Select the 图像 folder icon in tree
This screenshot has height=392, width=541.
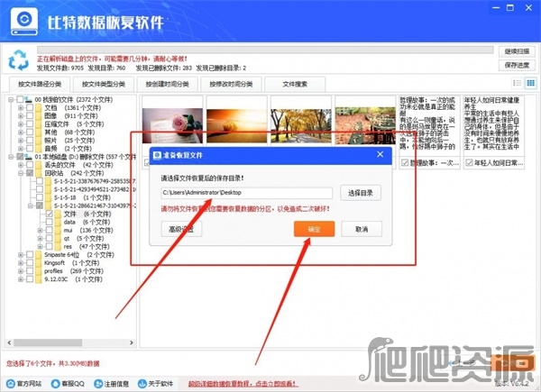(38, 116)
